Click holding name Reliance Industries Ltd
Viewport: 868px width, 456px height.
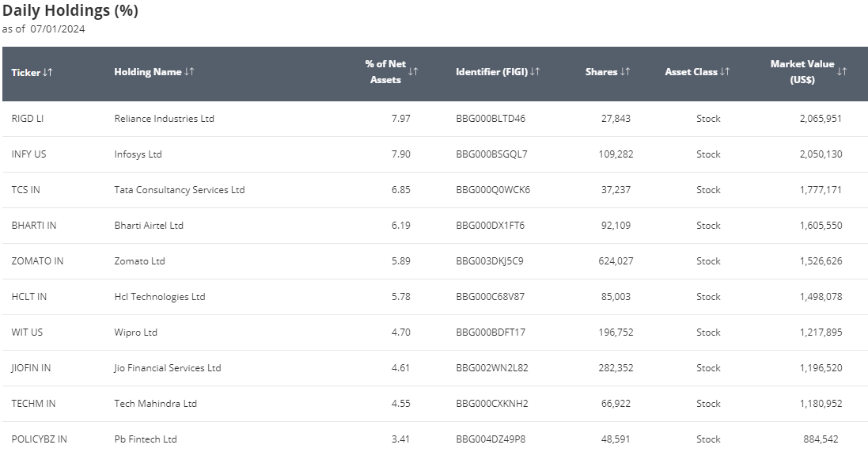click(x=164, y=119)
